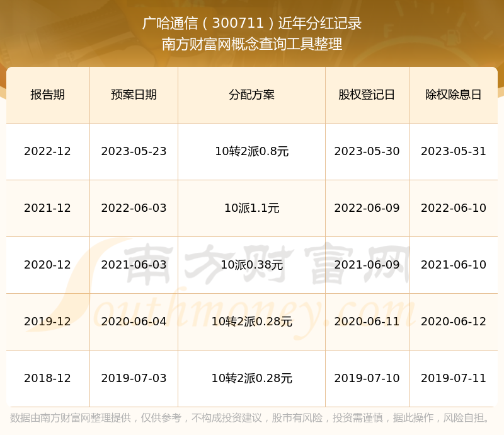Click distribution plan 10派1.1元
The width and height of the screenshot is (504, 435).
[251, 208]
